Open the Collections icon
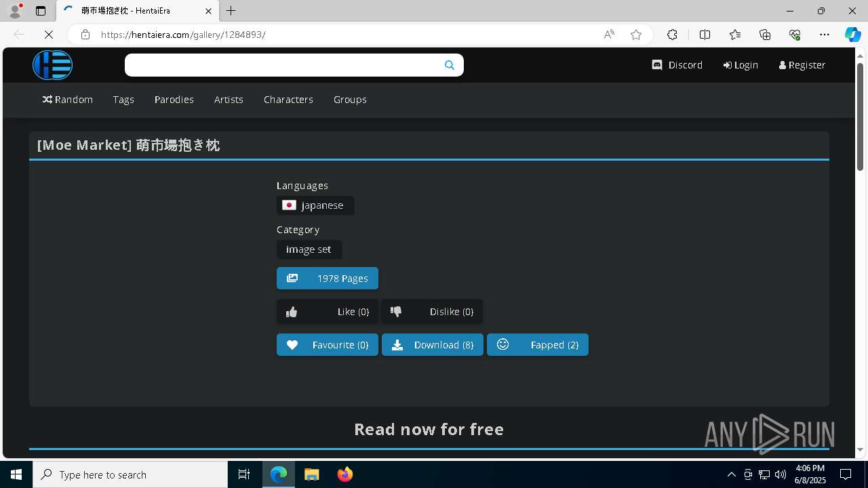Viewport: 868px width, 488px height. point(765,35)
